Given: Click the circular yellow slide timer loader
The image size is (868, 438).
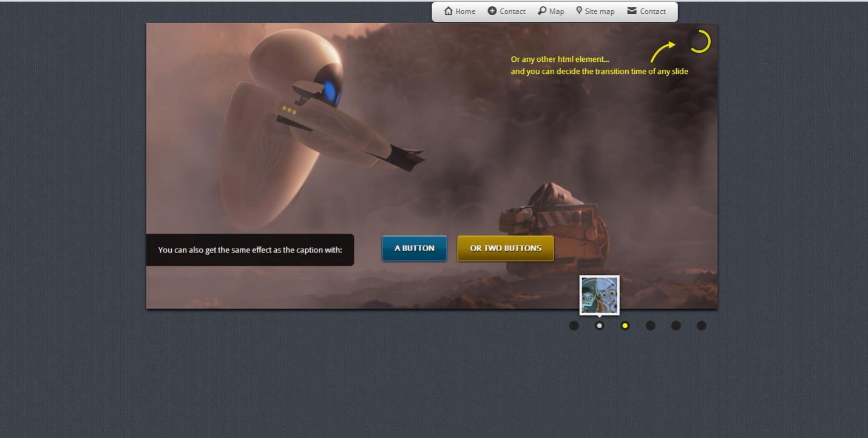Looking at the screenshot, I should [x=699, y=41].
